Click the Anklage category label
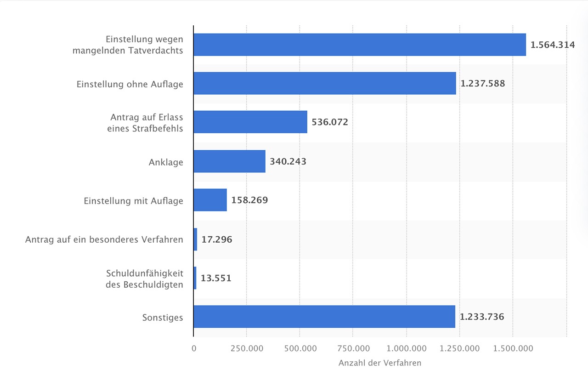588x387 pixels. pyautogui.click(x=166, y=162)
